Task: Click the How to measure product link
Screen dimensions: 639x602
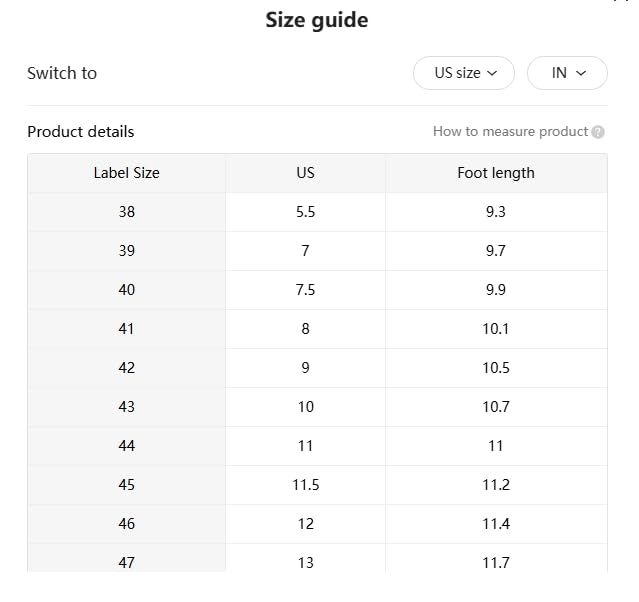Action: [510, 131]
